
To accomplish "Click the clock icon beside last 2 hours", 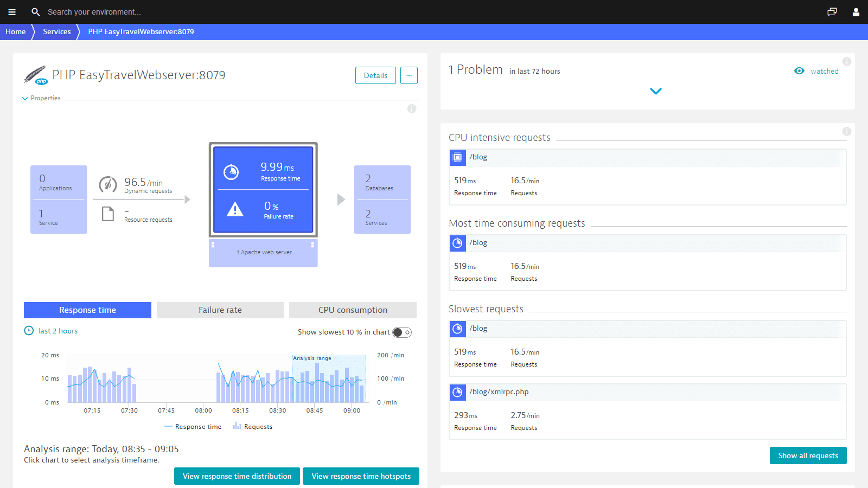I will pos(29,331).
